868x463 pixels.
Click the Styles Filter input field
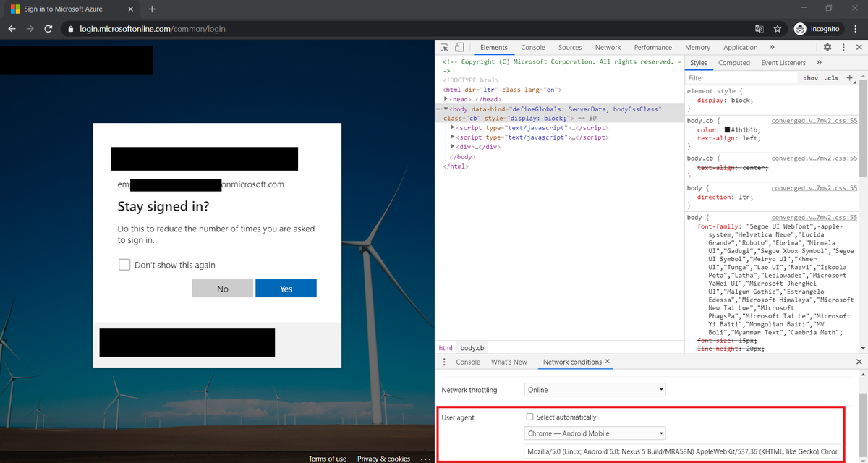(x=741, y=78)
